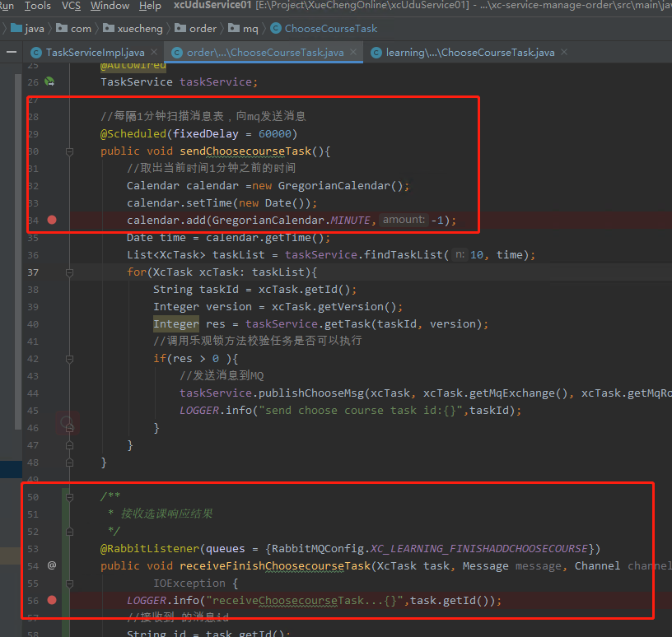Viewport: 672px width, 637px height.
Task: Collapse the for loop at line 37
Action: pos(69,272)
